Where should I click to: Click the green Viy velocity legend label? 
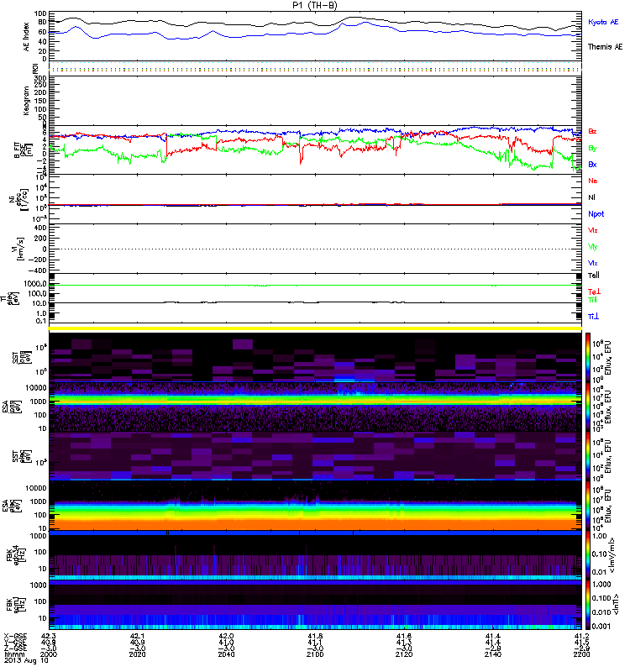click(593, 247)
